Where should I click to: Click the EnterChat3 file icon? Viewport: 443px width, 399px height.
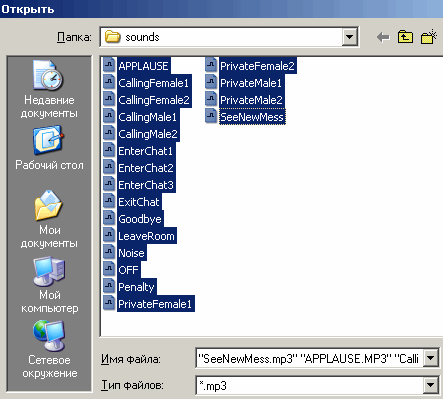coord(109,184)
